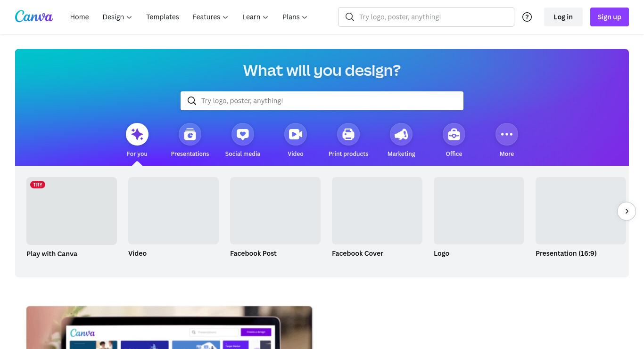
Task: Open the Facebook Post thumbnail card
Action: (275, 211)
